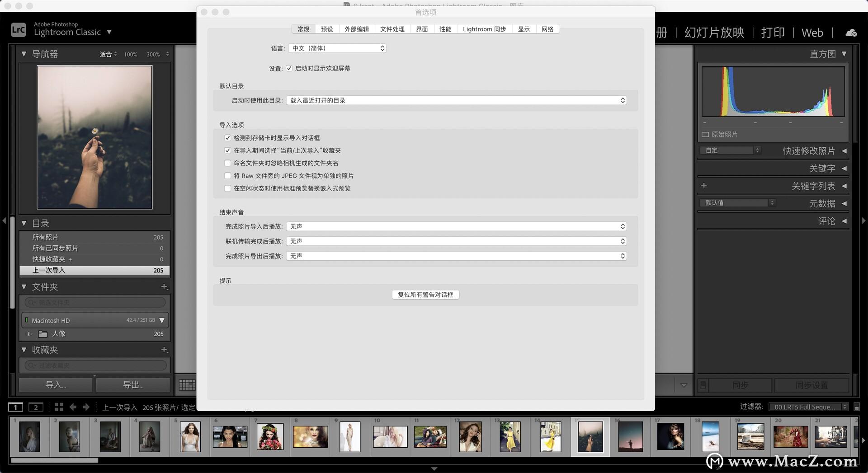Image resolution: width=868 pixels, height=473 pixels.
Task: Open grid shortcut icon in the filmstrip bar
Action: 59,407
